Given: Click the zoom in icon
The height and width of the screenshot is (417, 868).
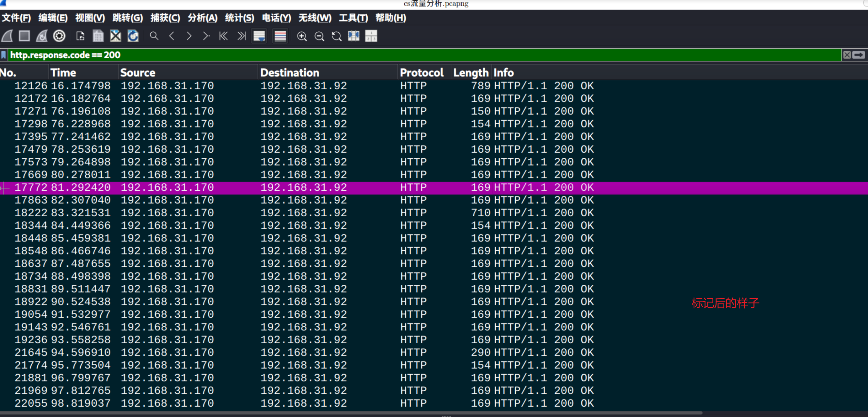Looking at the screenshot, I should click(301, 36).
